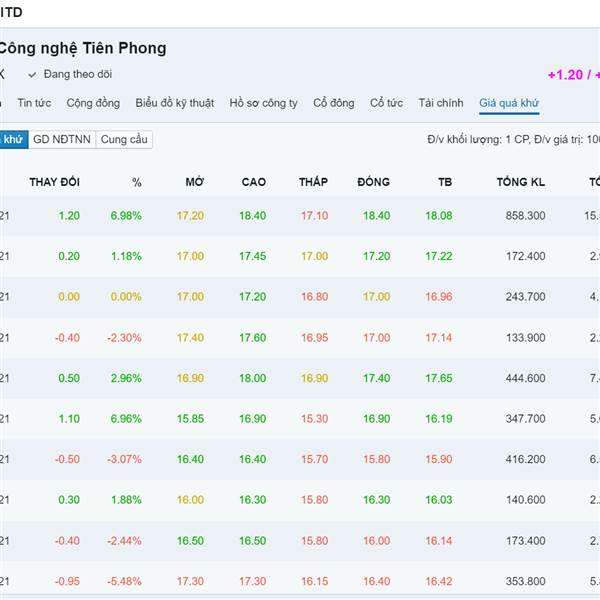Screen dimensions: 600x600
Task: Click the 6.98% percent cell
Action: [126, 215]
